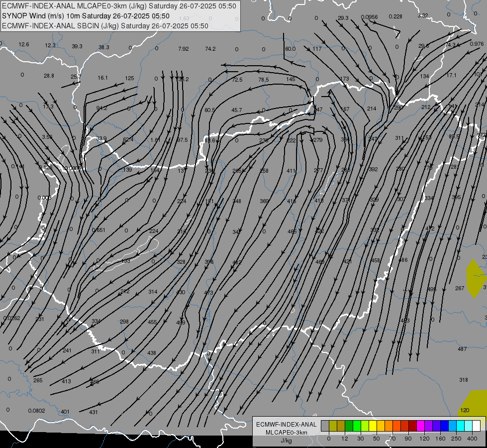Click the map value 430

pyautogui.click(x=181, y=292)
